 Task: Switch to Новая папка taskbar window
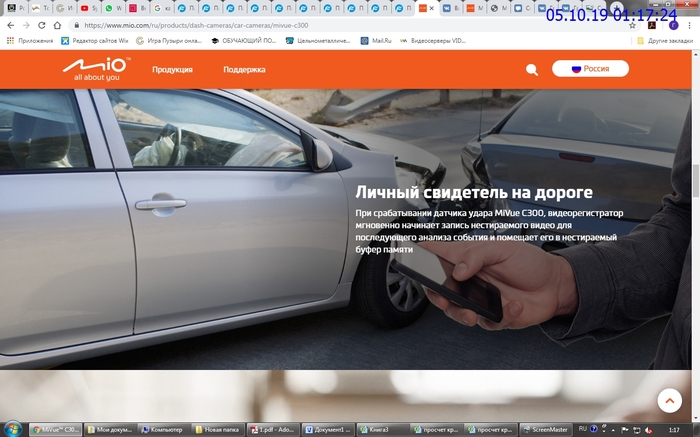[x=219, y=429]
